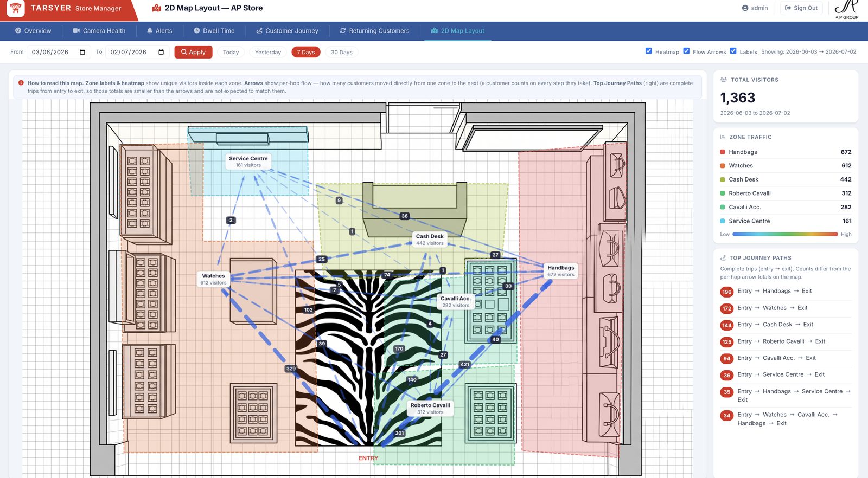Click the Watches zone label on map
The width and height of the screenshot is (868, 478).
click(x=213, y=279)
